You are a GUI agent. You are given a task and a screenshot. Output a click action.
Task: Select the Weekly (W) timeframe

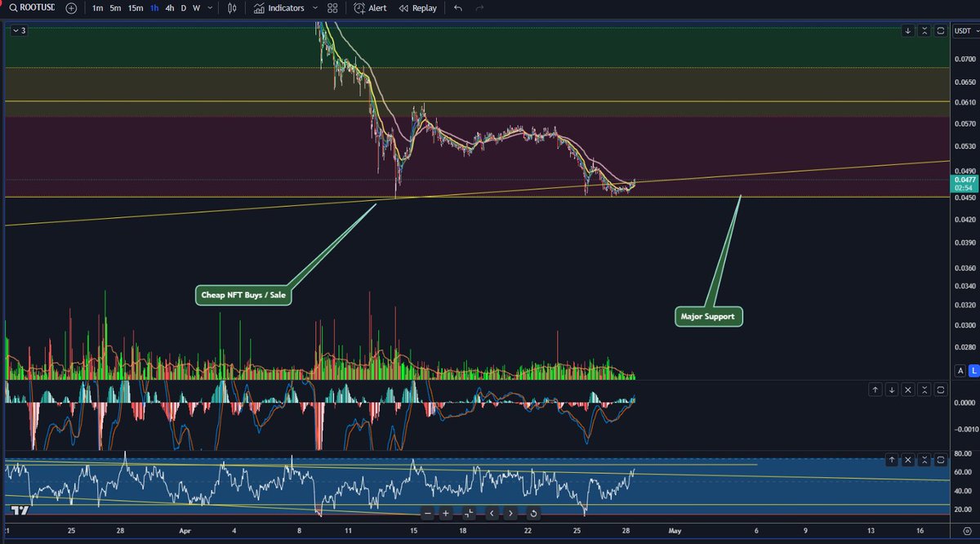point(196,8)
